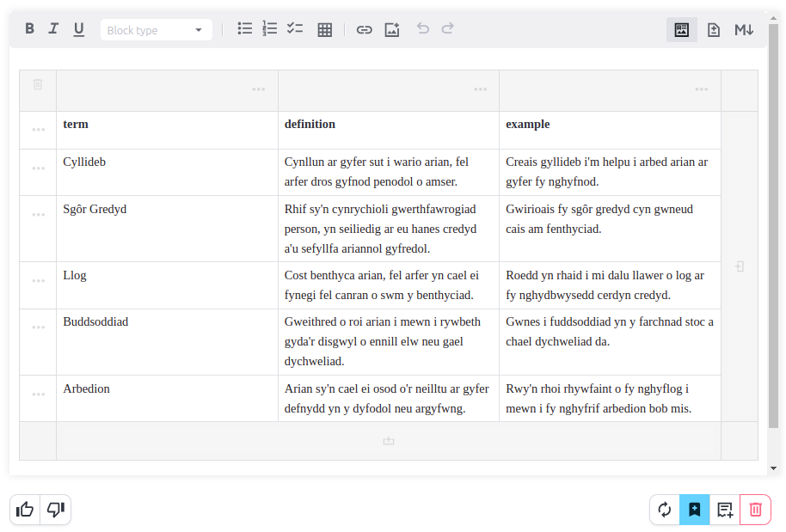This screenshot has height=532, width=786.
Task: Insert a numbered list
Action: 270,29
